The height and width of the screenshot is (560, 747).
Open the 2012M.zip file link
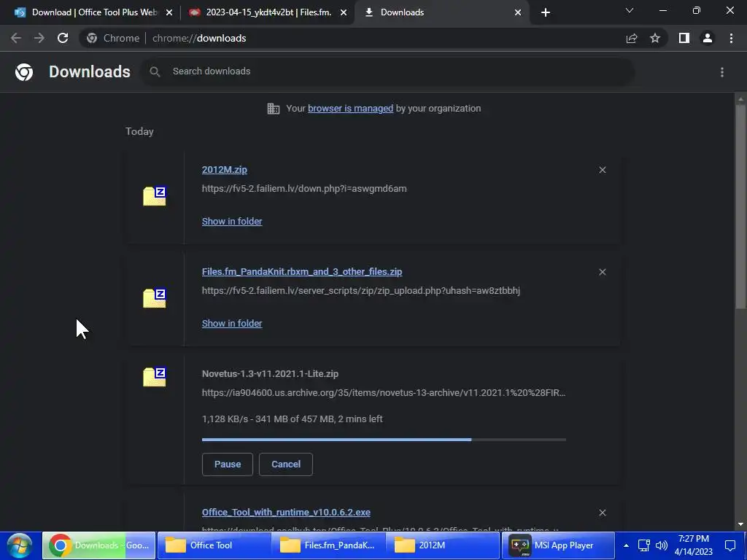225,170
